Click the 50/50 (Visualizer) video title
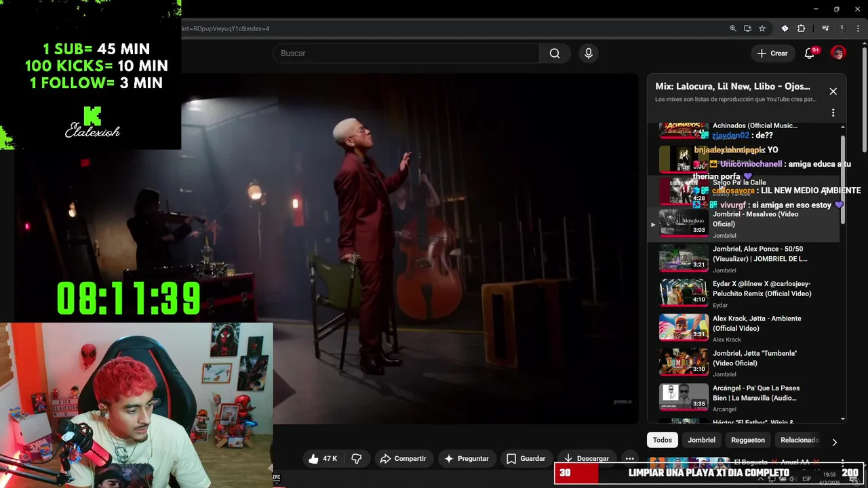Viewport: 868px width, 488px height. pos(759,253)
